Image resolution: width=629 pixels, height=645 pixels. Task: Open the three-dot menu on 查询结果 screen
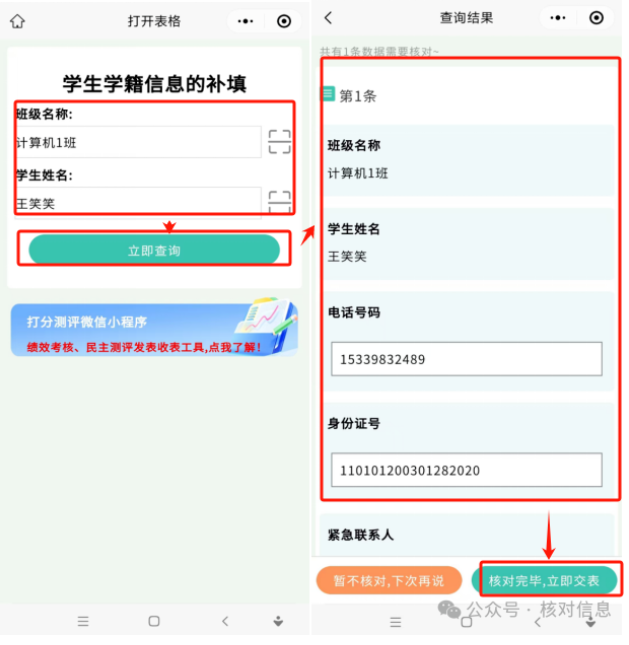coord(558,18)
